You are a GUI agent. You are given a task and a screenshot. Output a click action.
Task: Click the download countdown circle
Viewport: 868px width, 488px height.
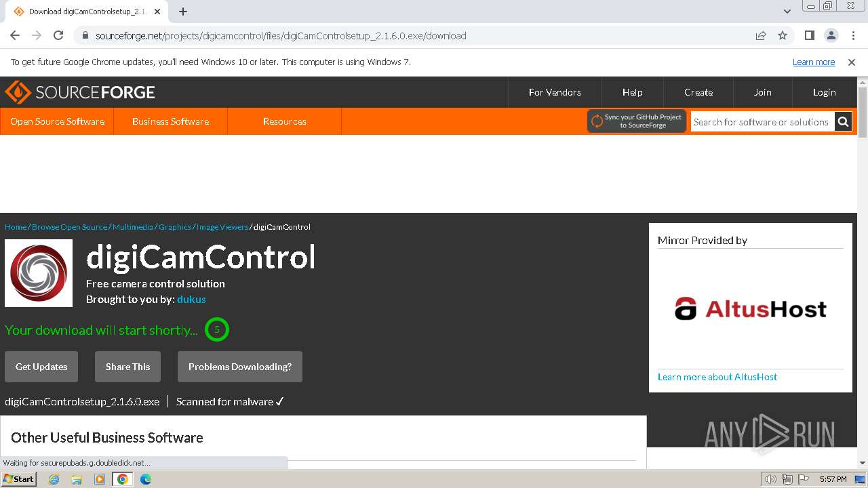tap(217, 329)
